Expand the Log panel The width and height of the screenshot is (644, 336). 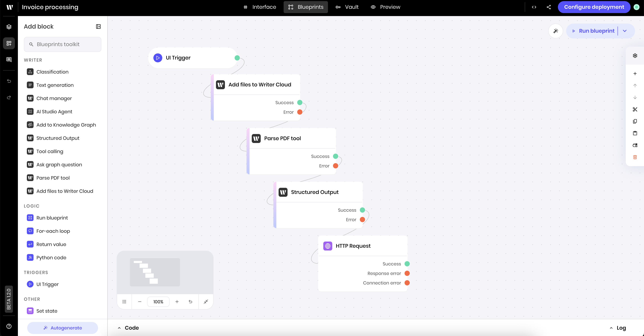618,328
